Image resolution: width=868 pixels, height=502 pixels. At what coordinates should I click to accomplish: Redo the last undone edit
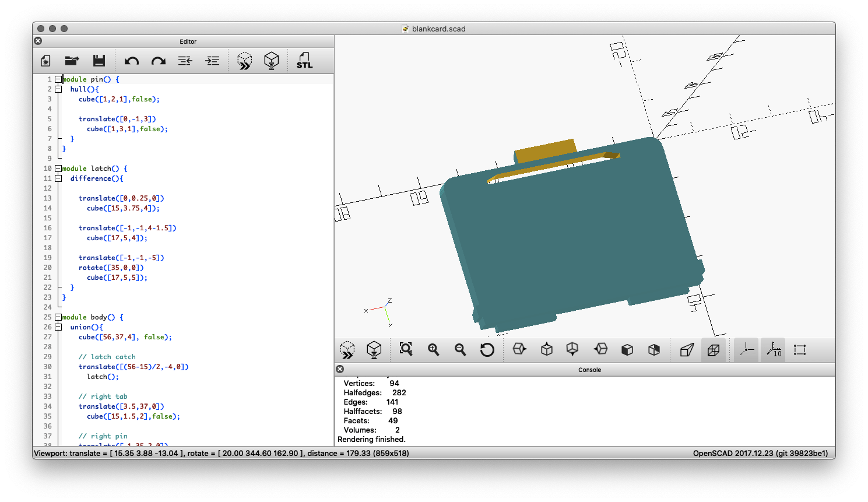click(159, 61)
